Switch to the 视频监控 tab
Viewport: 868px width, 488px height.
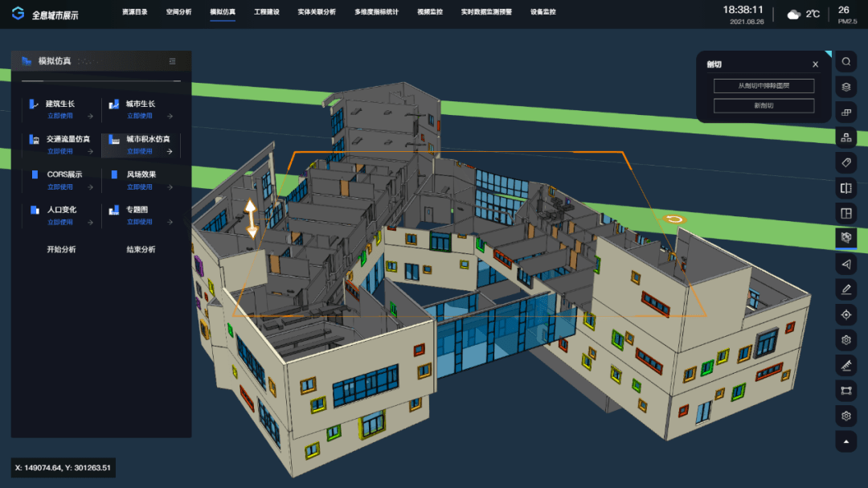coord(430,13)
